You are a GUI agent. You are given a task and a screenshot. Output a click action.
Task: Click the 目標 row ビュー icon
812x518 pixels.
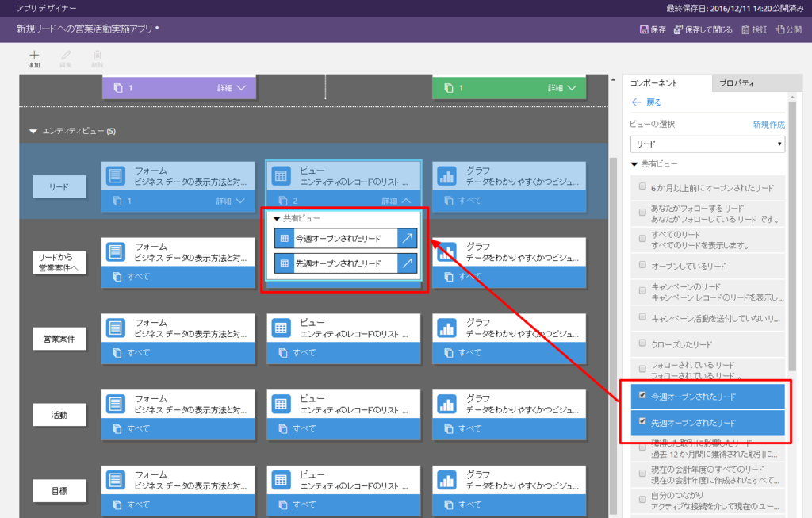(x=282, y=480)
